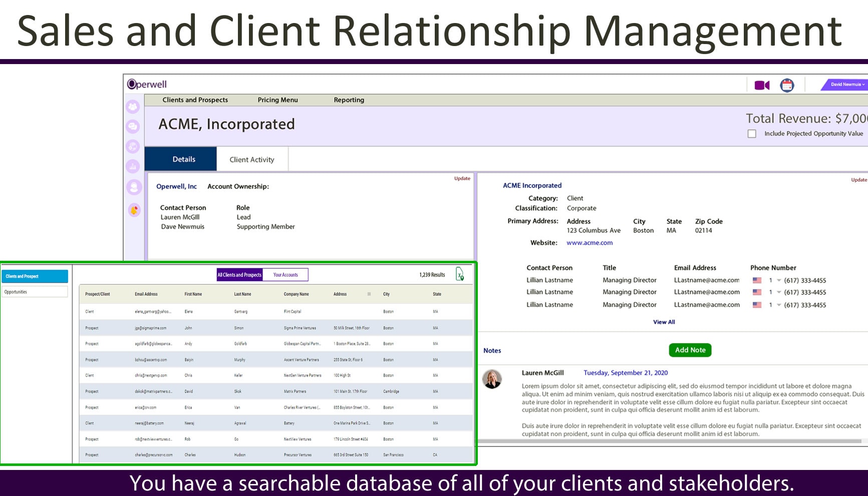This screenshot has height=496, width=868.
Task: Open the notification bell sidebar icon
Action: (x=134, y=210)
